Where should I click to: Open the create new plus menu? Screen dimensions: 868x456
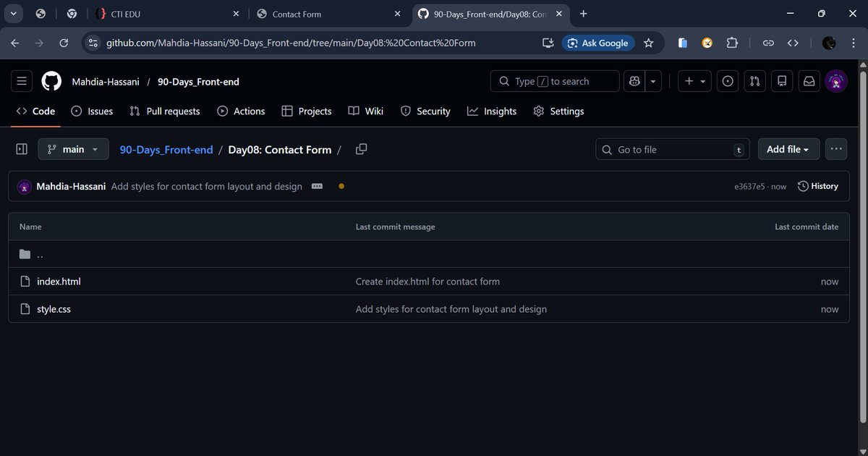(x=695, y=81)
